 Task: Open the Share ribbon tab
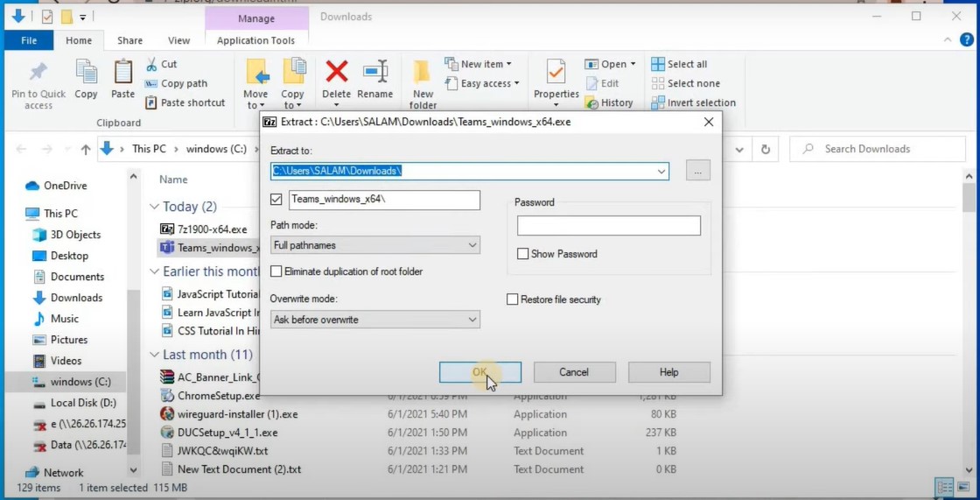tap(129, 40)
